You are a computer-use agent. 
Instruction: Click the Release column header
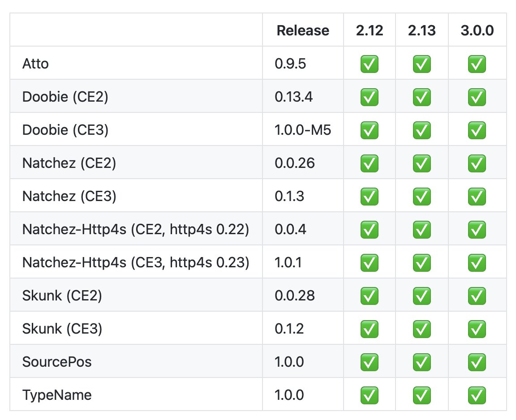303,30
